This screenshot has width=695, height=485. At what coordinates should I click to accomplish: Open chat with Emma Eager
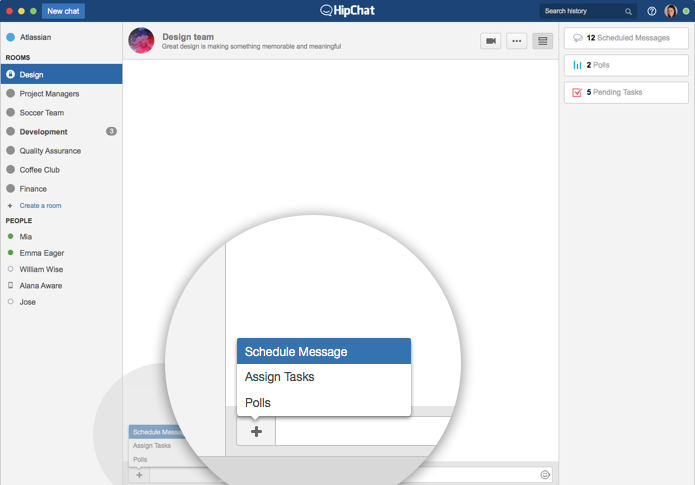point(61,253)
